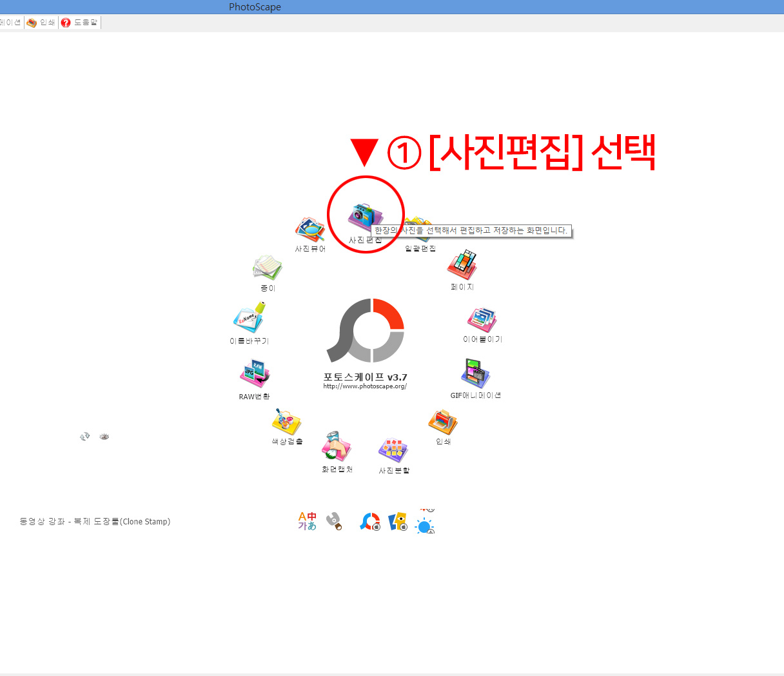Screen dimensions: 784x676
Task: Click the 인쇄 print icon in the circle
Action: pos(443,422)
